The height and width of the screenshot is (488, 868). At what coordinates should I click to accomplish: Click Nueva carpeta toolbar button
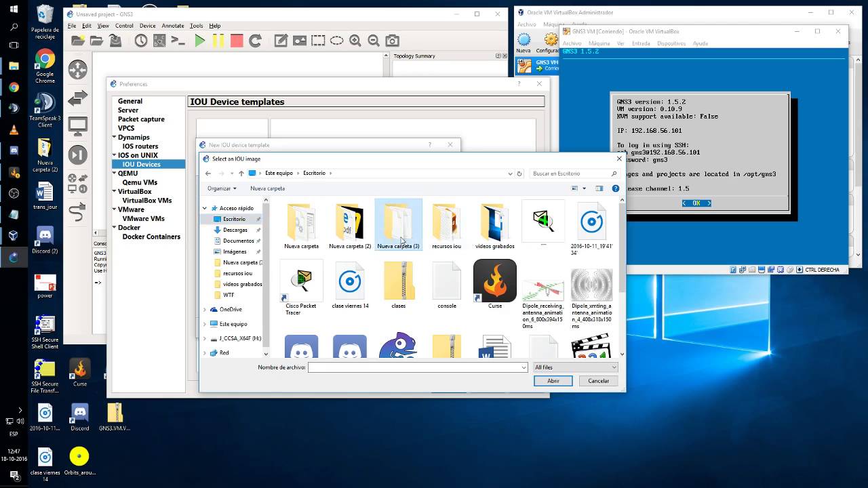pyautogui.click(x=267, y=188)
